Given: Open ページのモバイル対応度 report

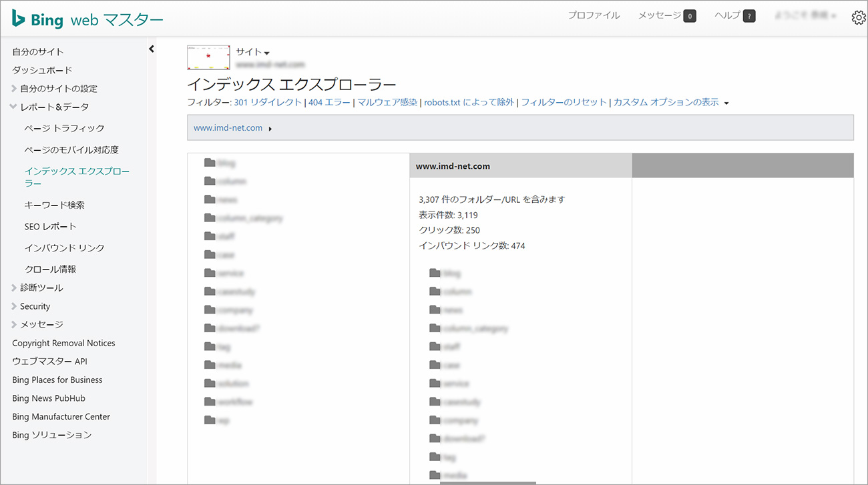Looking at the screenshot, I should 71,150.
